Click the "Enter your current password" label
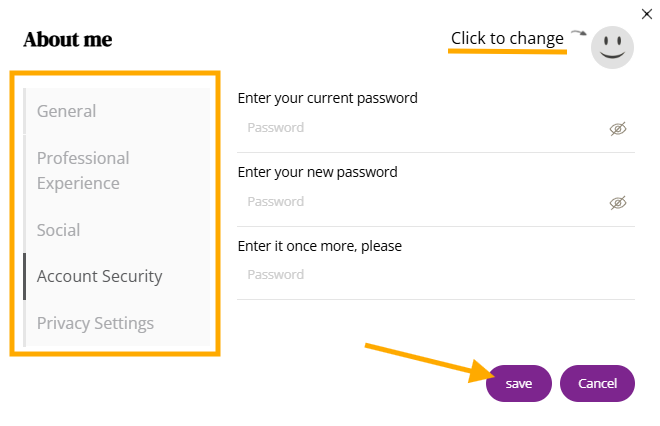The image size is (660, 426). (x=327, y=98)
